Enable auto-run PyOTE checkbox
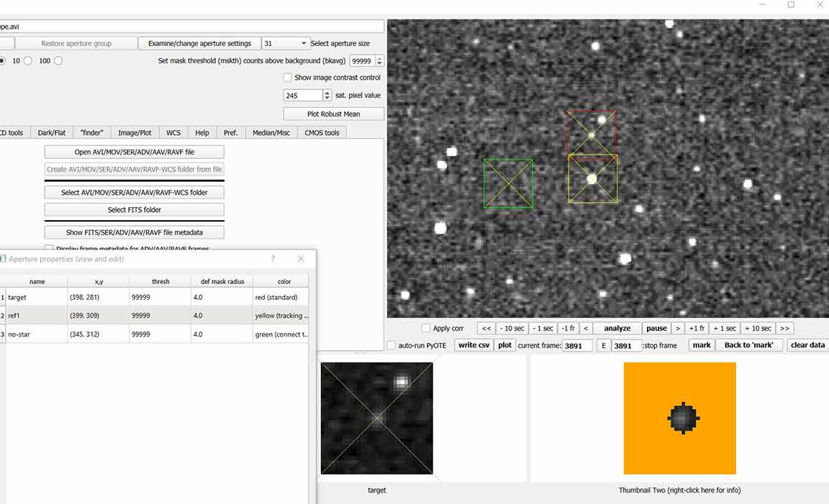Image resolution: width=829 pixels, height=504 pixels. click(x=391, y=346)
